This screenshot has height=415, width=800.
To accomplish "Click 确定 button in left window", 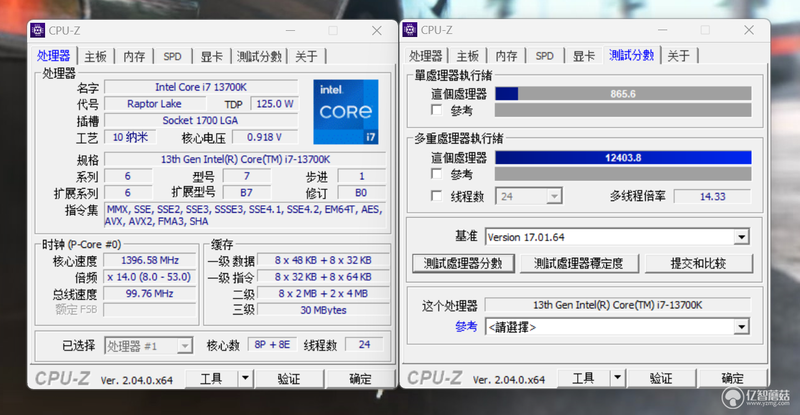I will (x=360, y=378).
